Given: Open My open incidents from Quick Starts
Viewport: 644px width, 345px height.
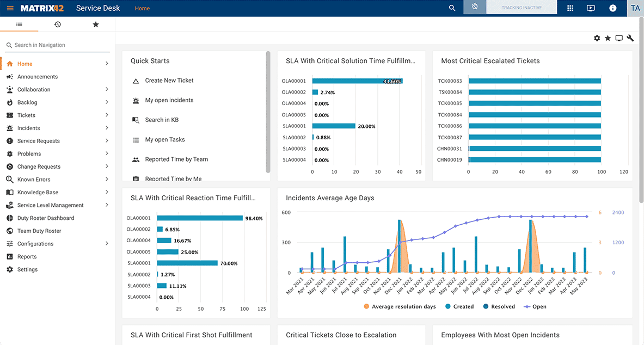Looking at the screenshot, I should click(x=169, y=100).
